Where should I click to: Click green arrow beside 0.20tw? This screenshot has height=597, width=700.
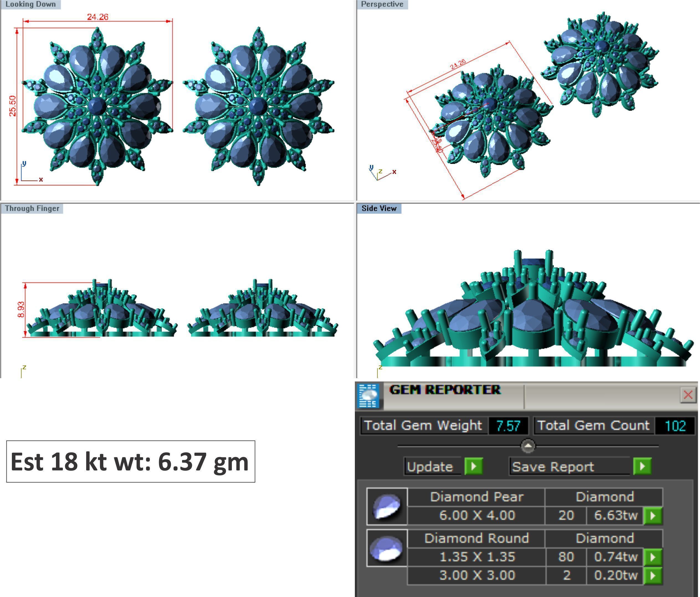653,575
